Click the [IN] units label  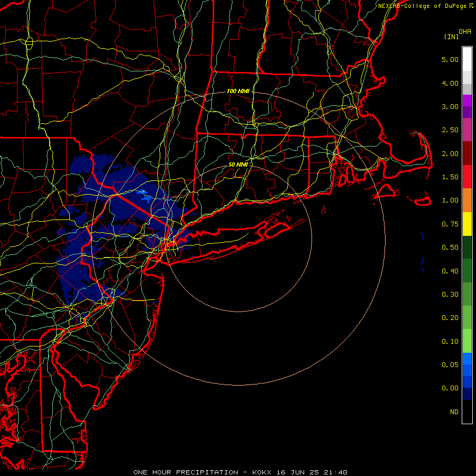click(x=451, y=36)
